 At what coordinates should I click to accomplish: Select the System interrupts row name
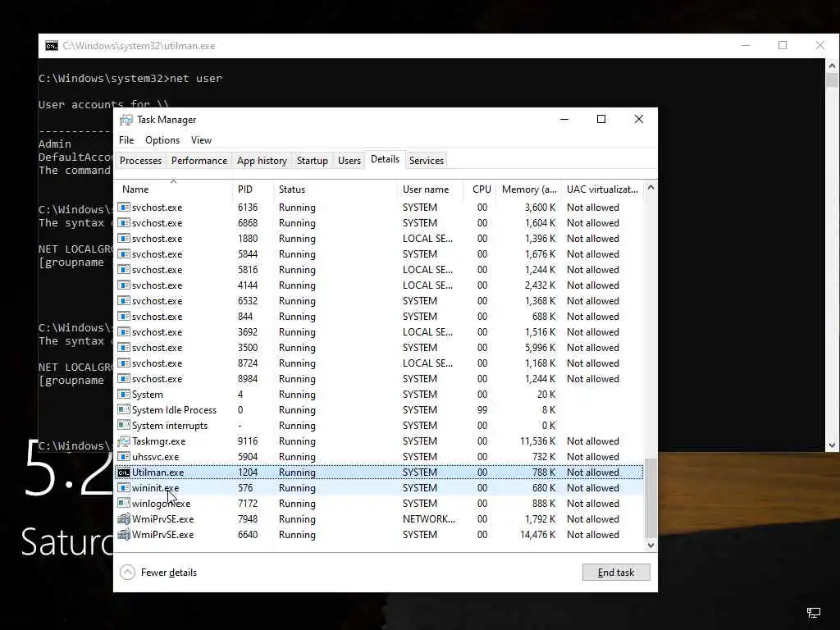tap(170, 426)
